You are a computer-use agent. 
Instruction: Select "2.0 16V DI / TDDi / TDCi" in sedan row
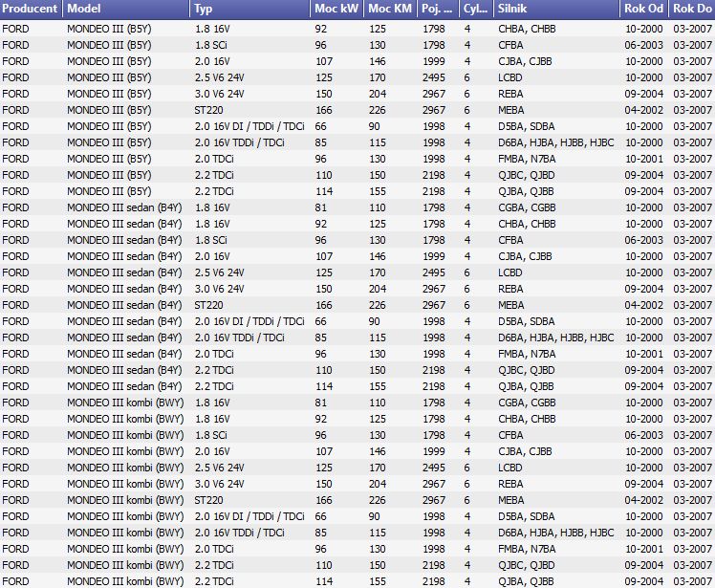point(249,321)
